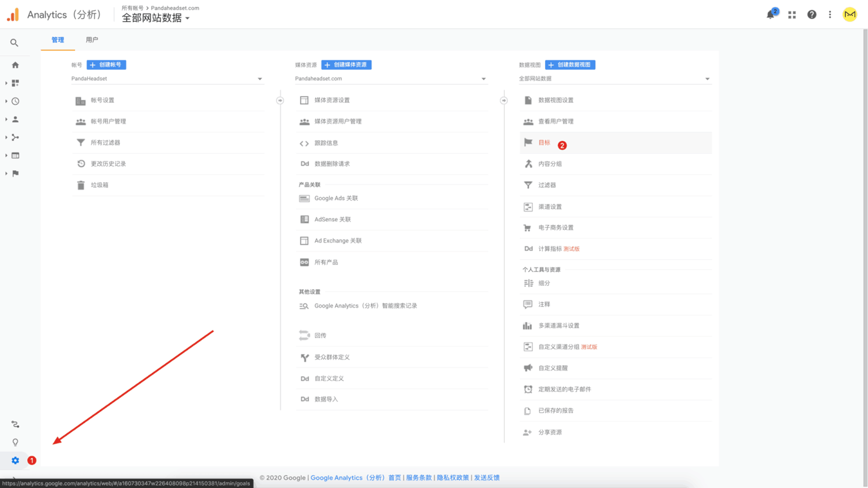Viewport: 868px width, 488px height.
Task: Open the three-dot more options menu
Action: pyautogui.click(x=830, y=15)
